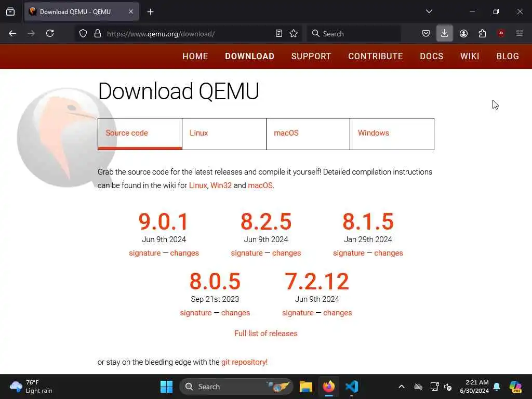Open the tracking protection shield icon
The height and width of the screenshot is (399, 532).
83,34
